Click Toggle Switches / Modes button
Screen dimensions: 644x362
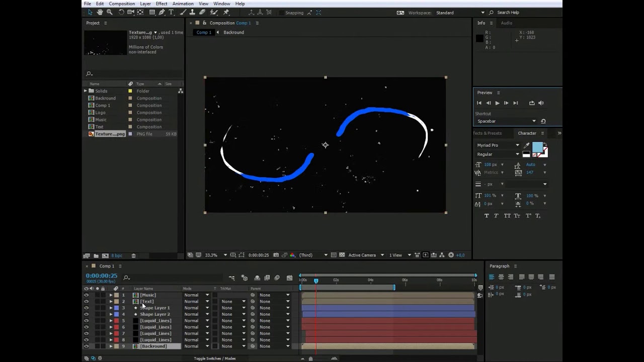point(215,358)
